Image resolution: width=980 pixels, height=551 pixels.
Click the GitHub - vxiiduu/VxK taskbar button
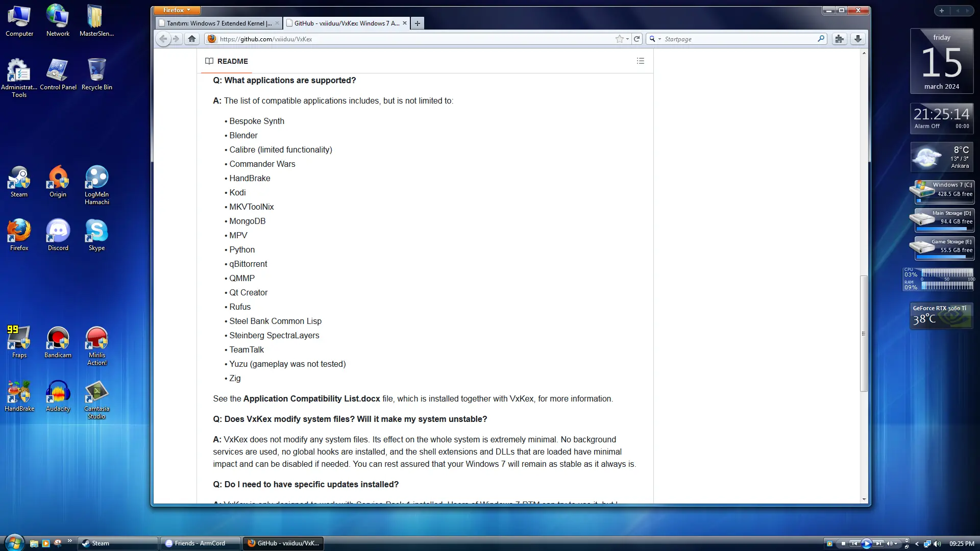tap(283, 543)
